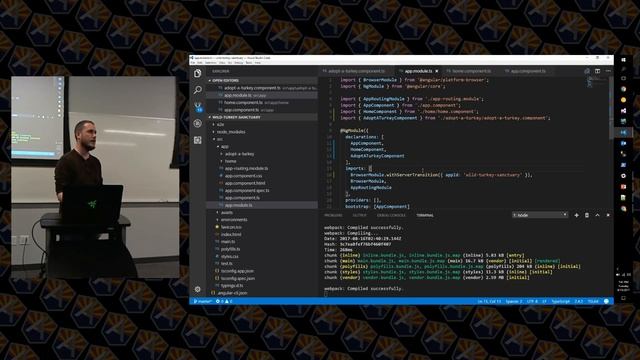Open app.component.html in file tree

point(244,183)
